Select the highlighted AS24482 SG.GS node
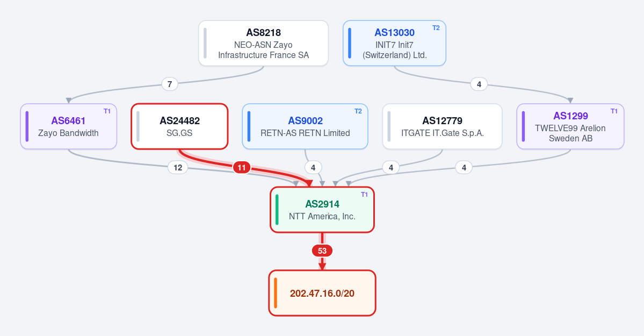The height and width of the screenshot is (336, 644). [x=179, y=126]
